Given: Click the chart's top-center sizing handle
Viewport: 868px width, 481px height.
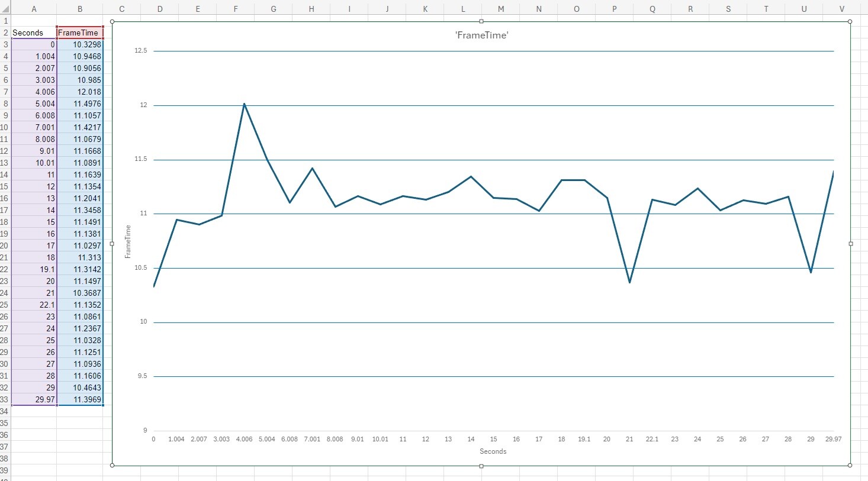Looking at the screenshot, I should (481, 22).
